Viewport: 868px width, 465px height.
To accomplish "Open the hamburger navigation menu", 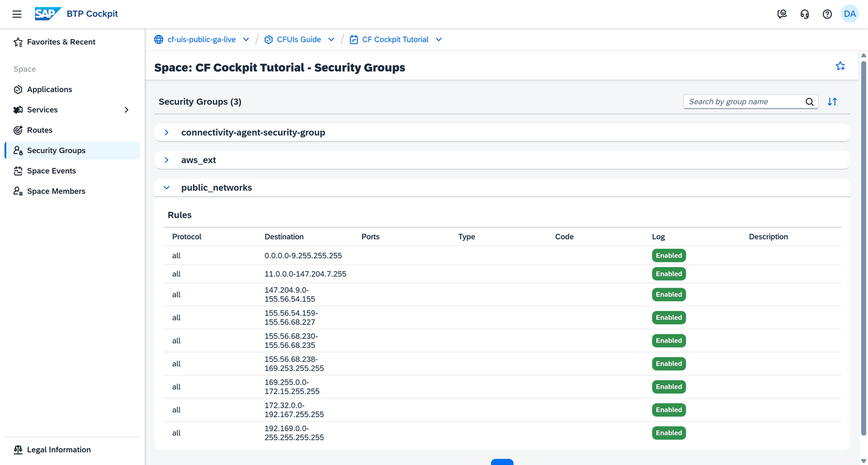I will click(17, 14).
